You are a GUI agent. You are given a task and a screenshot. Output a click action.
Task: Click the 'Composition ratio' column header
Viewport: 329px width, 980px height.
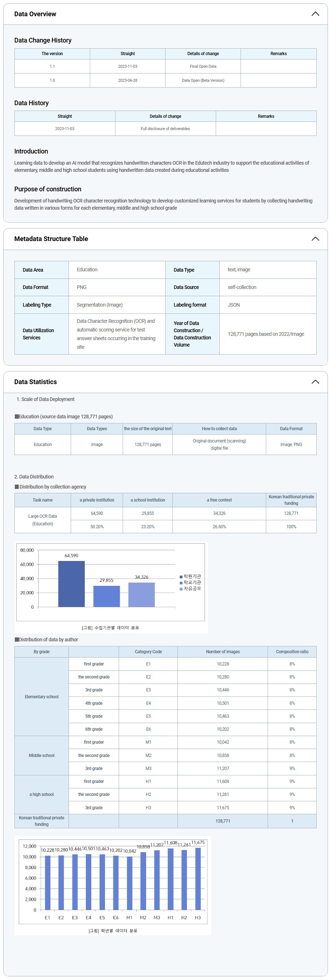(x=292, y=652)
